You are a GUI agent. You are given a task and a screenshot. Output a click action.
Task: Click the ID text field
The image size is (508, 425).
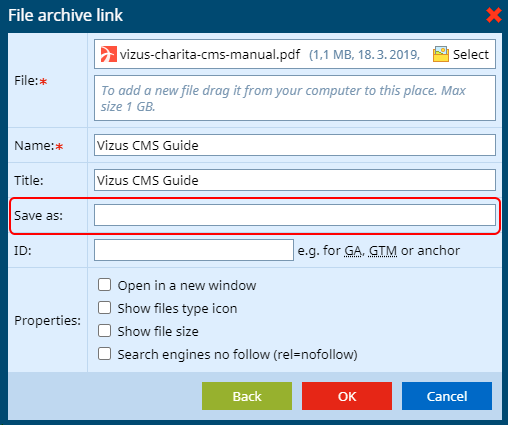[x=194, y=250]
